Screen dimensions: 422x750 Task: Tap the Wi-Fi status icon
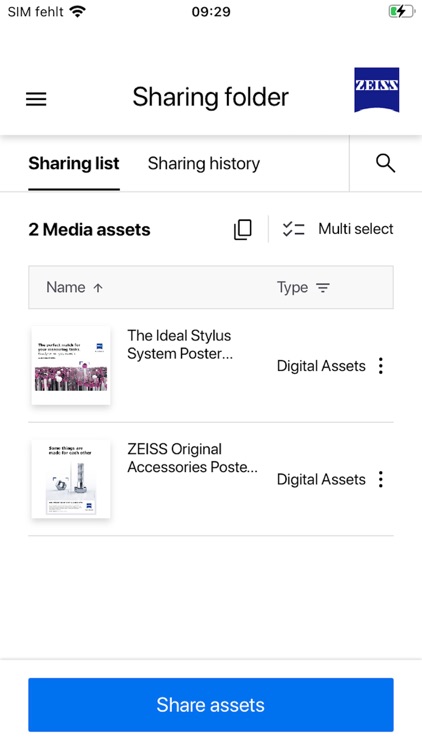78,11
